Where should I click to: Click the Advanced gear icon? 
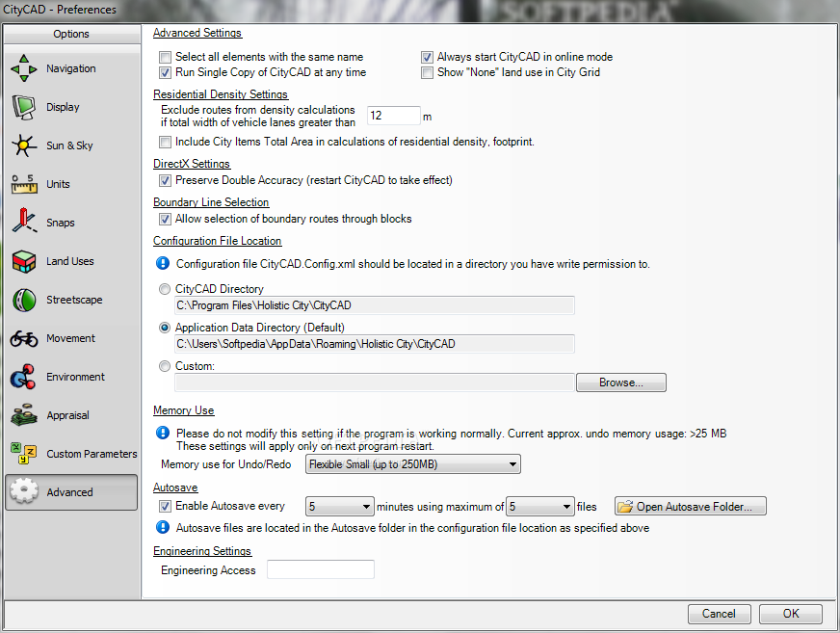click(x=23, y=491)
